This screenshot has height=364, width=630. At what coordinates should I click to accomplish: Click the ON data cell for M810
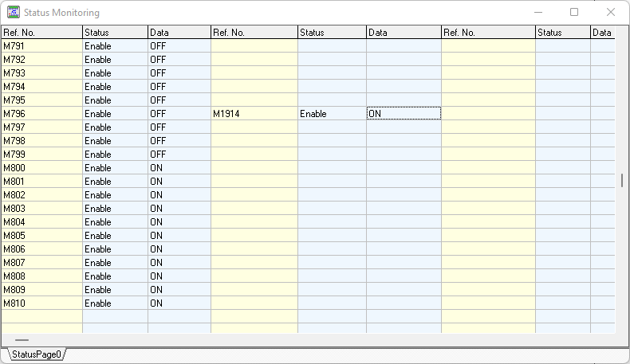pos(179,303)
